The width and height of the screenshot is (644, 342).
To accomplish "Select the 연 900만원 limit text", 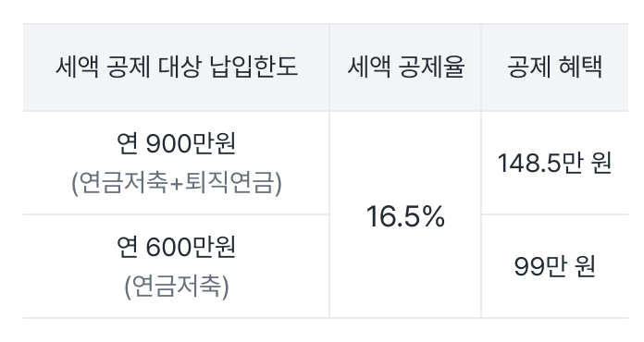I will (x=176, y=143).
